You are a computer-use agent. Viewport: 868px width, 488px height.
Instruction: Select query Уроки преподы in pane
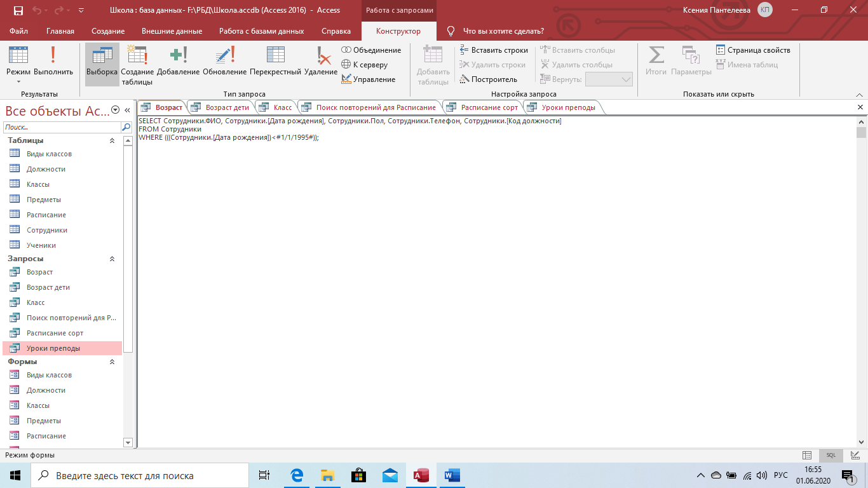tap(62, 348)
